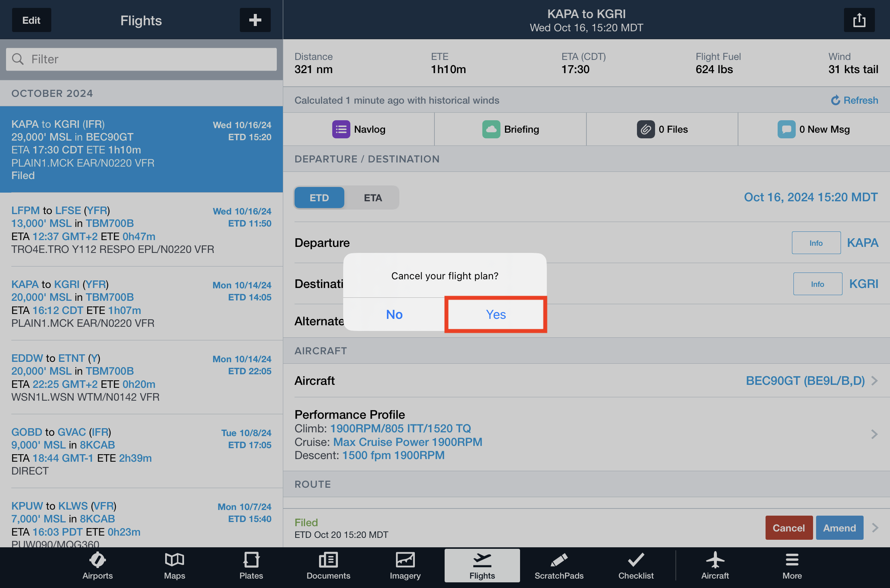Open ScratchPads from the bottom bar
The image size is (890, 588).
coord(559,565)
